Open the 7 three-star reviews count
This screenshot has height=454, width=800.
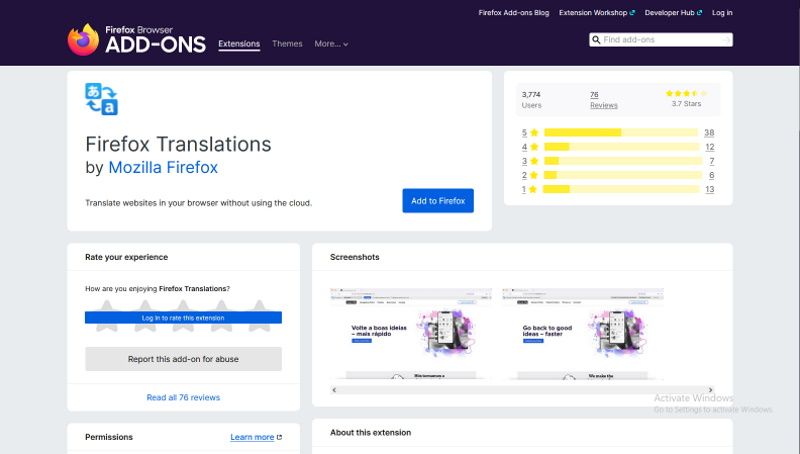pos(712,161)
